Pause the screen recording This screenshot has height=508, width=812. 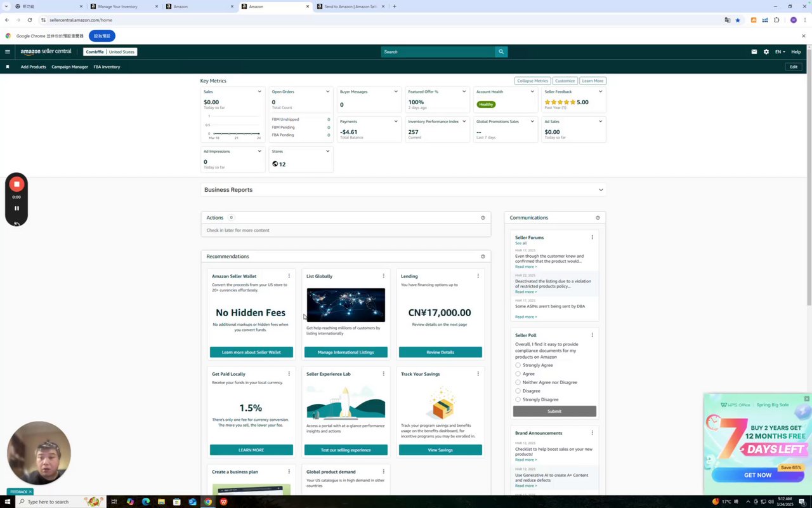click(16, 208)
